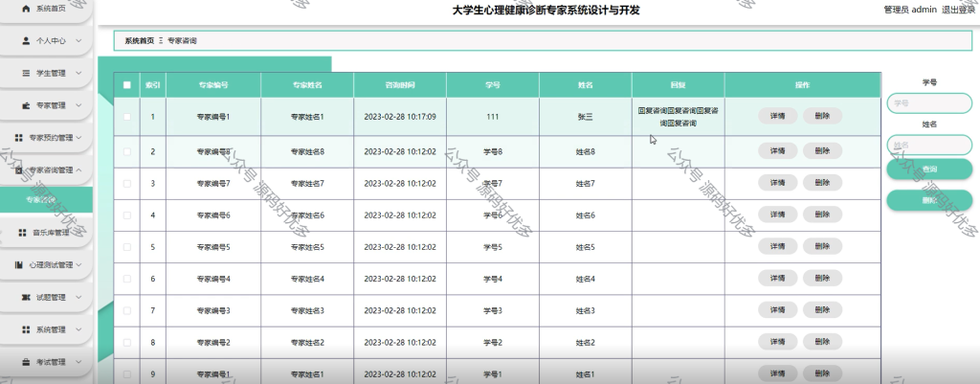
Task: Click the 专家编号 column header
Action: (213, 85)
